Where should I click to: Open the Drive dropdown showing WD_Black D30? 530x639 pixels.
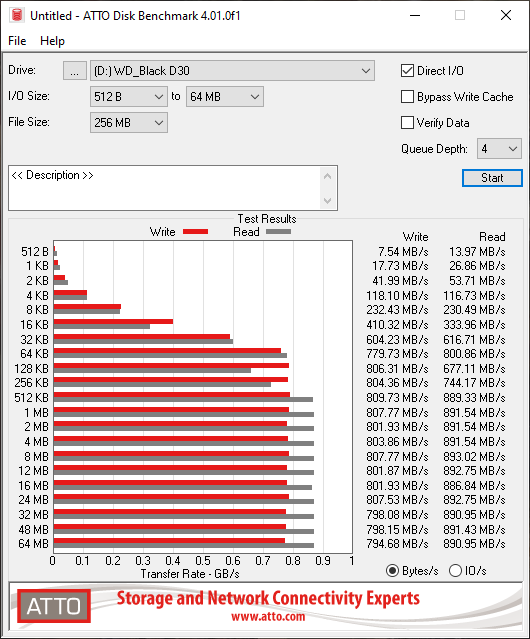[232, 71]
